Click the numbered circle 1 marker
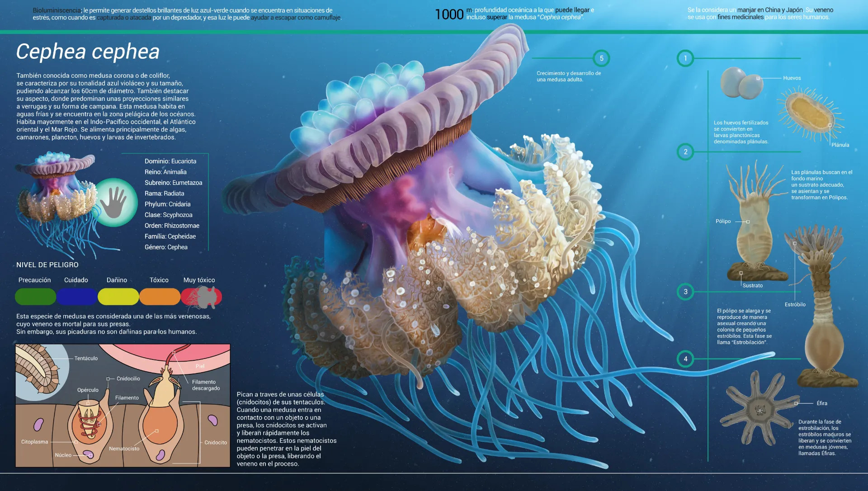The width and height of the screenshot is (868, 491). [685, 58]
